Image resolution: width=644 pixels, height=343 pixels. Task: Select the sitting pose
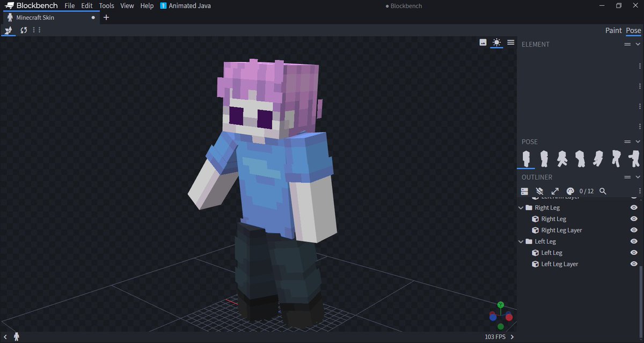pyautogui.click(x=598, y=158)
